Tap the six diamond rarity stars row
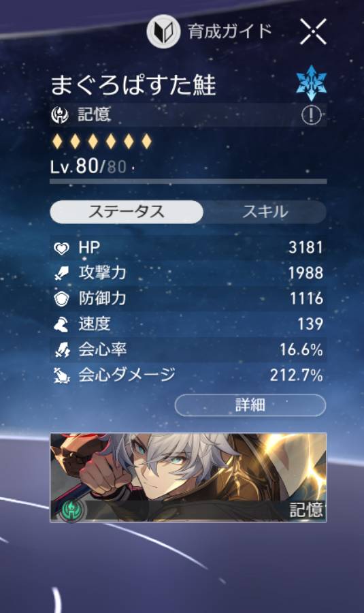The height and width of the screenshot is (613, 364). click(101, 141)
